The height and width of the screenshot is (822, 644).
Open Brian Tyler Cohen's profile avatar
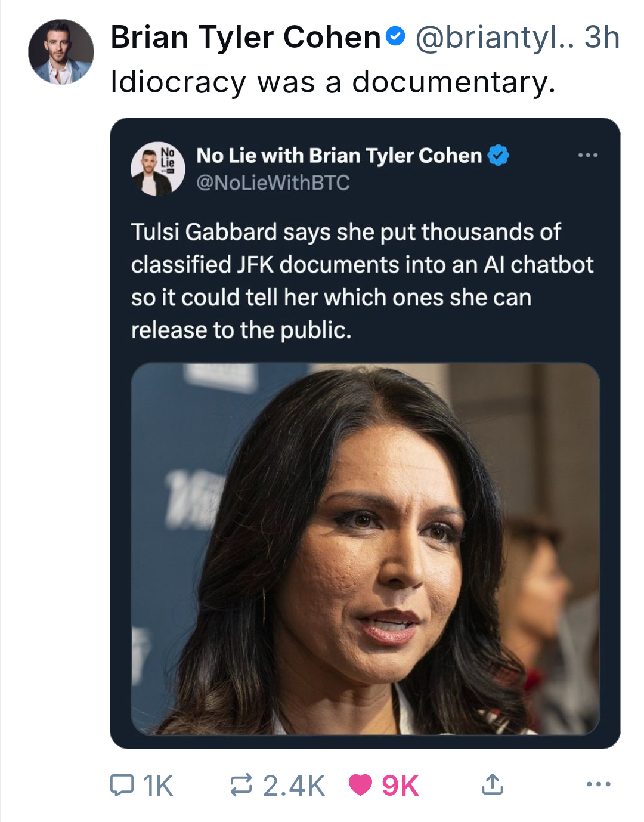pyautogui.click(x=61, y=52)
